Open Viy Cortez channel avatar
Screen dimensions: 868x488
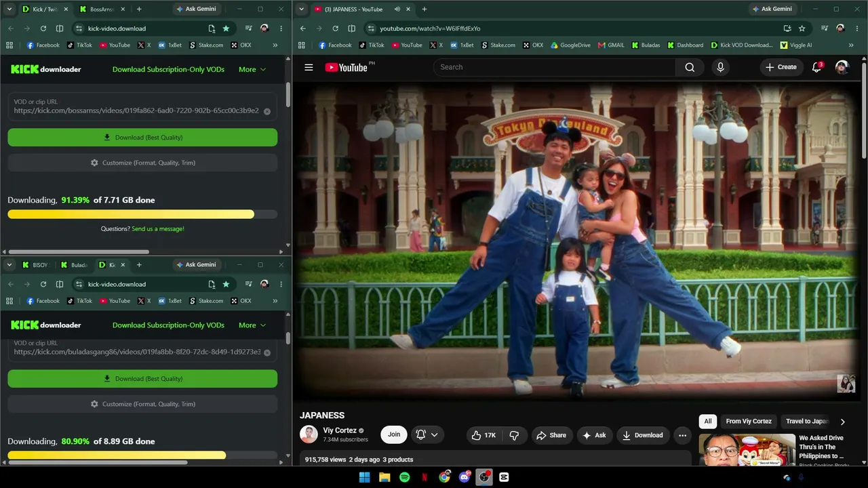(309, 434)
